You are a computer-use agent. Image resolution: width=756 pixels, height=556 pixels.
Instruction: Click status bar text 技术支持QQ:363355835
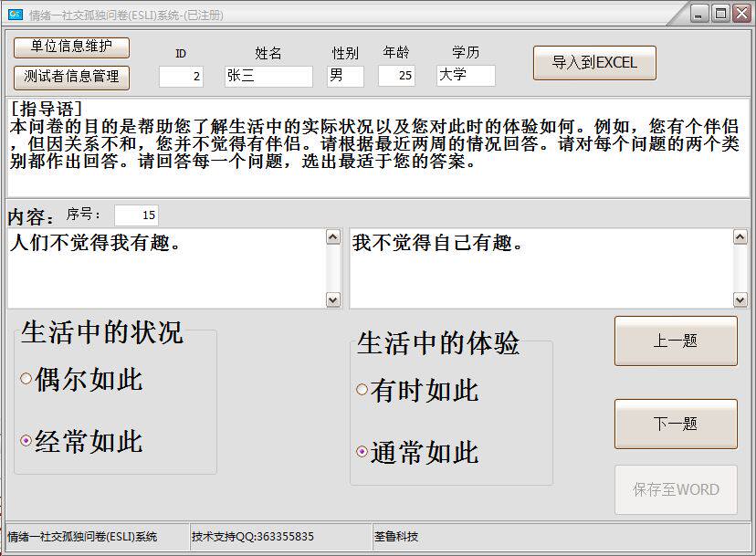pos(253,537)
